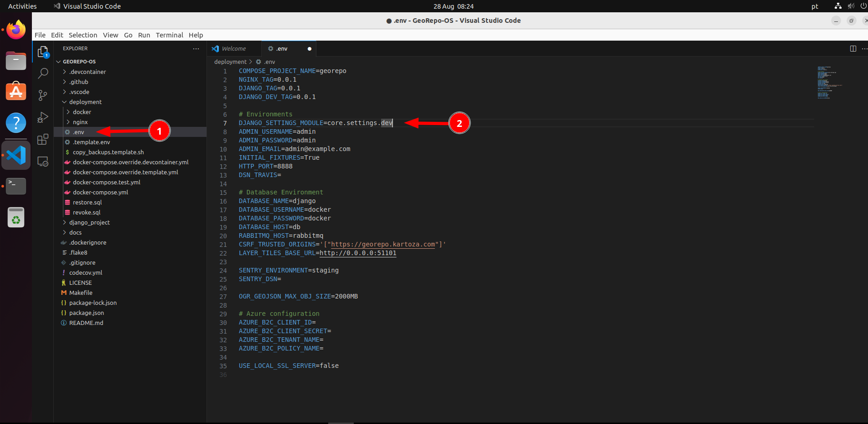Open docker-compose.test.yml file
The width and height of the screenshot is (868, 424).
click(106, 182)
